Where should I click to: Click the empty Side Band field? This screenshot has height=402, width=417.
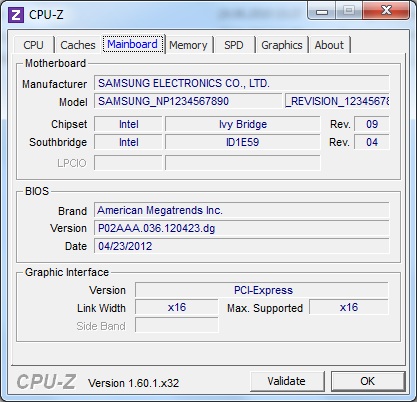[177, 325]
